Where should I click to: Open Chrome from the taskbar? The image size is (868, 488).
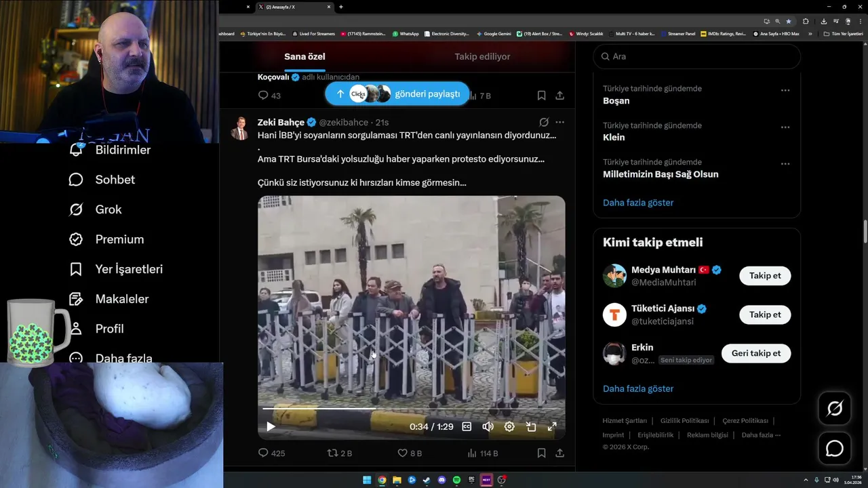click(x=382, y=480)
